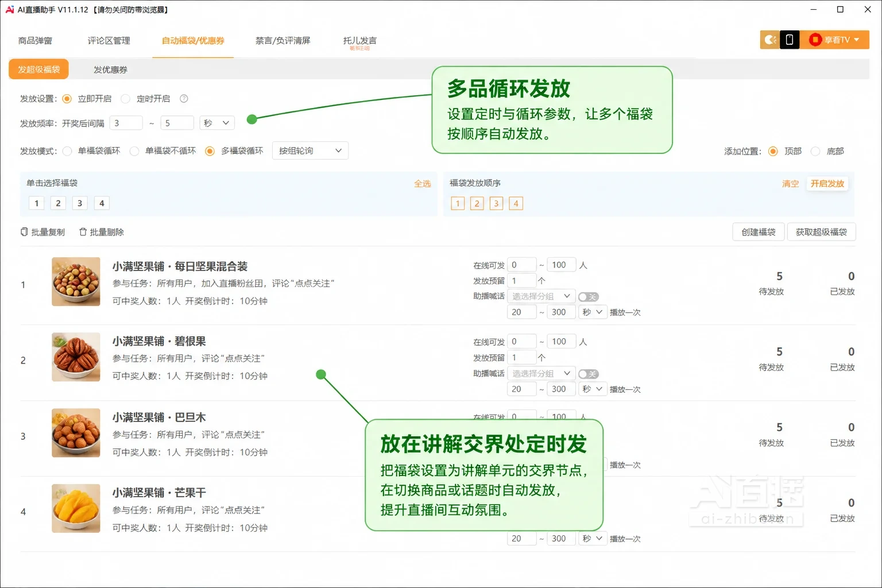Choose the 多福袋循环 mode

pyautogui.click(x=210, y=151)
